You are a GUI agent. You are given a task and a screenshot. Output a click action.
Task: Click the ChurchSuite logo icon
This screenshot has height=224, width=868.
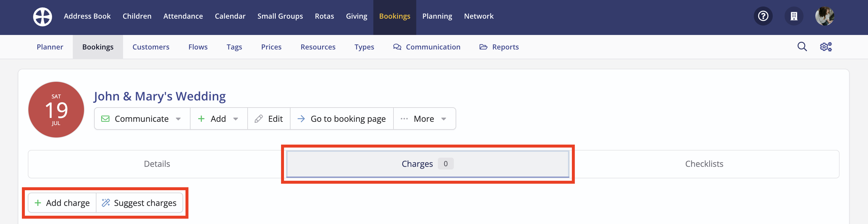(43, 17)
